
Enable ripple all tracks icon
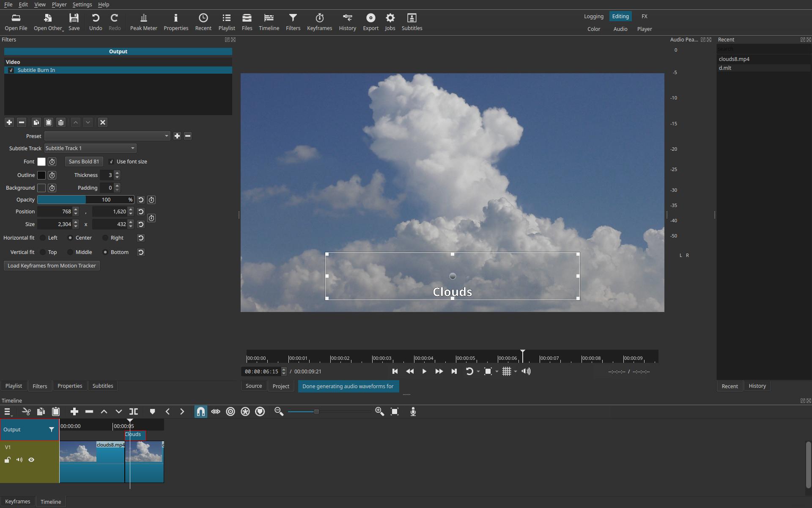pyautogui.click(x=245, y=411)
